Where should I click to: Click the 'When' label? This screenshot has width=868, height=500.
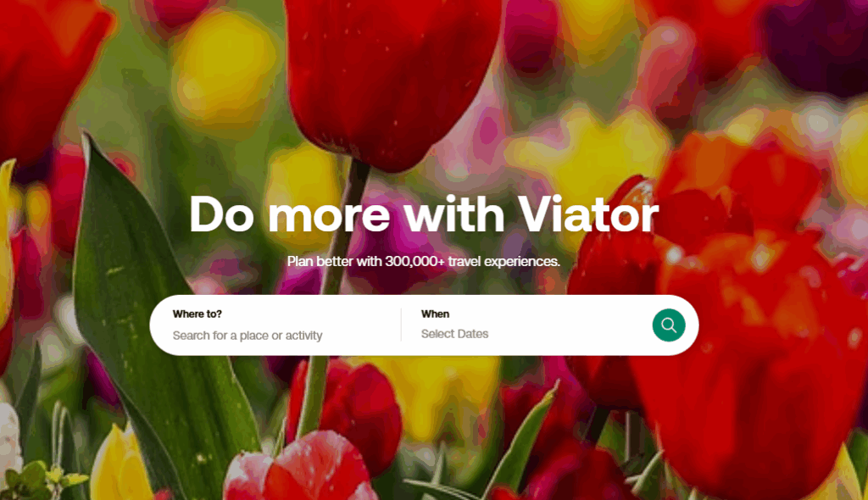pos(435,314)
